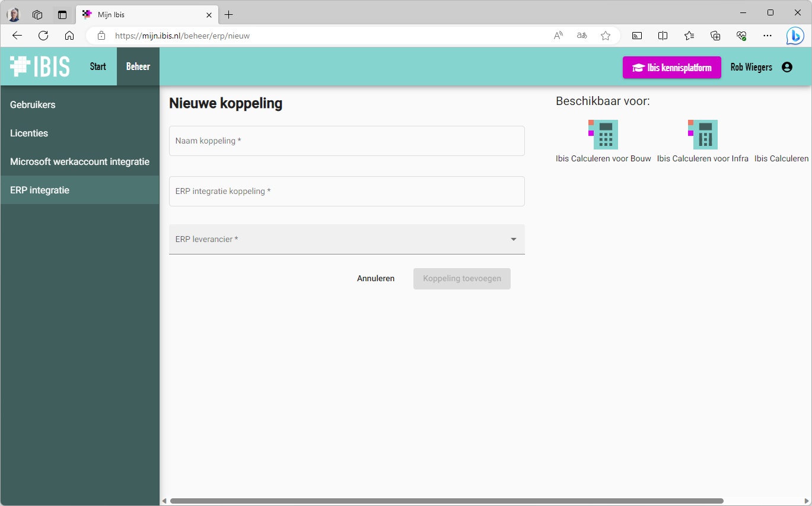Click the horizontal scrollbar thumb
Viewport: 812px width, 506px height.
click(x=447, y=501)
